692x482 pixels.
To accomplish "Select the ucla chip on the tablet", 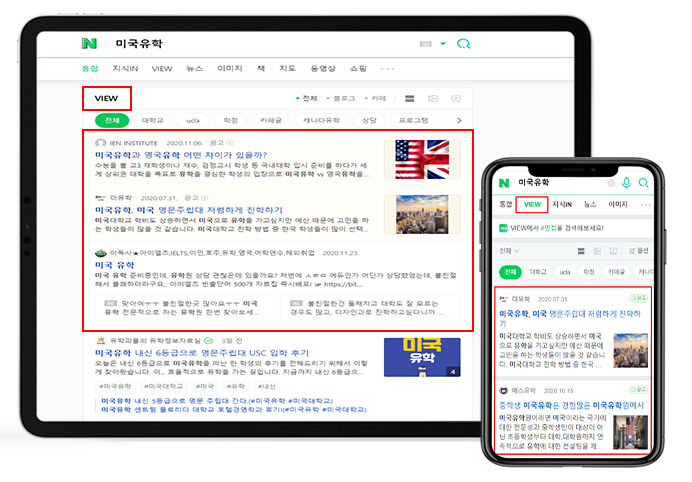I will [x=192, y=120].
